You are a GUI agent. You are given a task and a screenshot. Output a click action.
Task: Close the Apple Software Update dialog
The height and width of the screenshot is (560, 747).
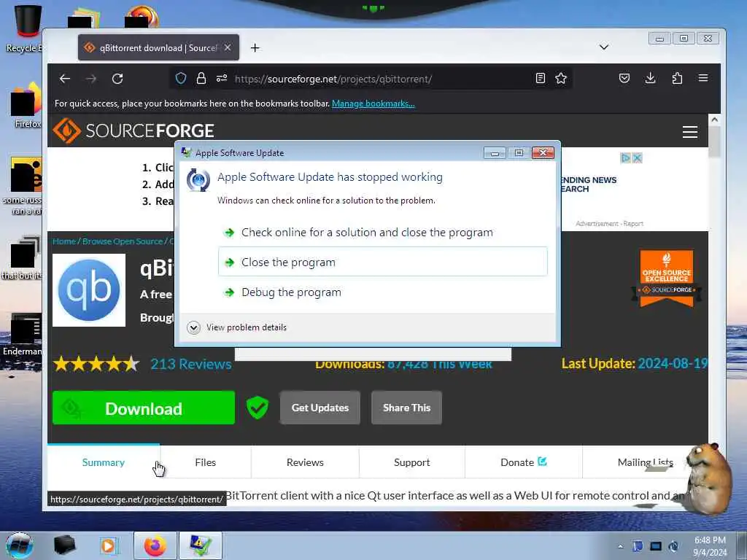(x=543, y=152)
